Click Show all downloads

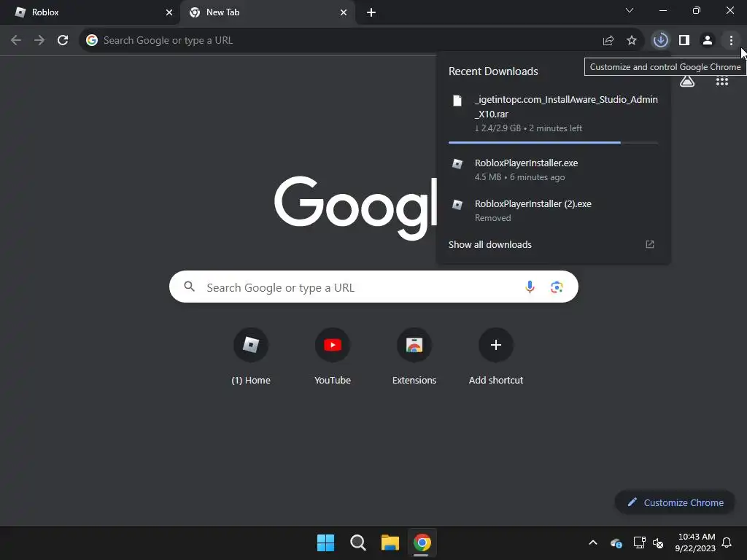click(x=489, y=245)
